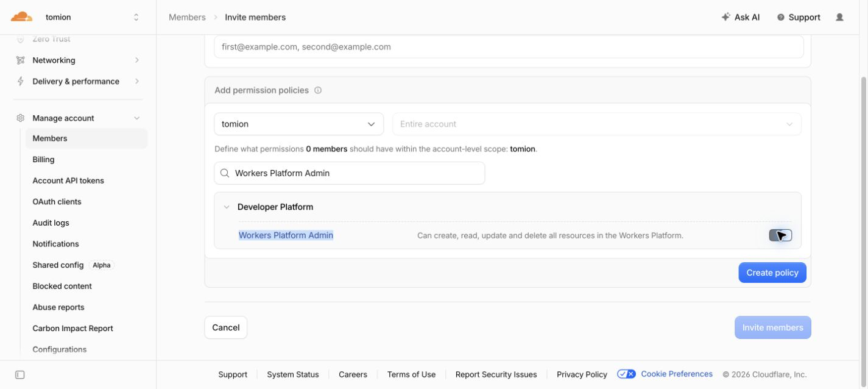The image size is (868, 389).
Task: Click the Cloudflare logo in the sidebar header
Action: pyautogui.click(x=21, y=16)
